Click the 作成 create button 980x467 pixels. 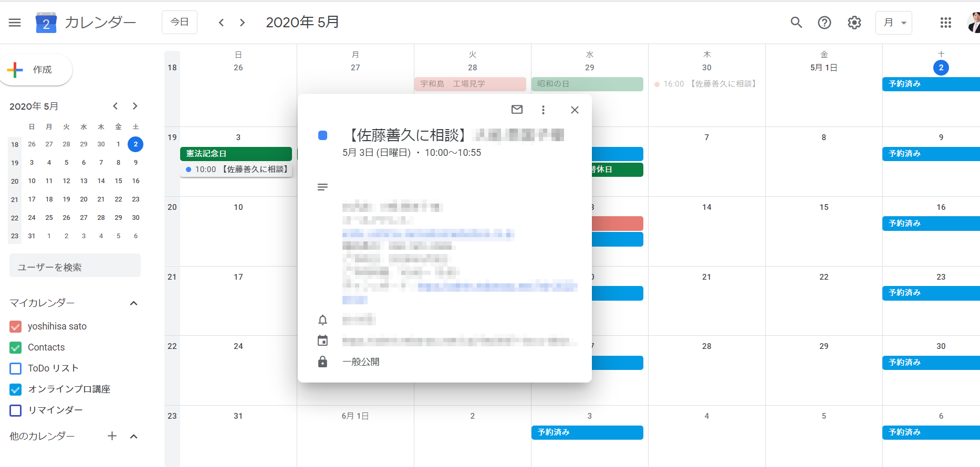coord(36,70)
